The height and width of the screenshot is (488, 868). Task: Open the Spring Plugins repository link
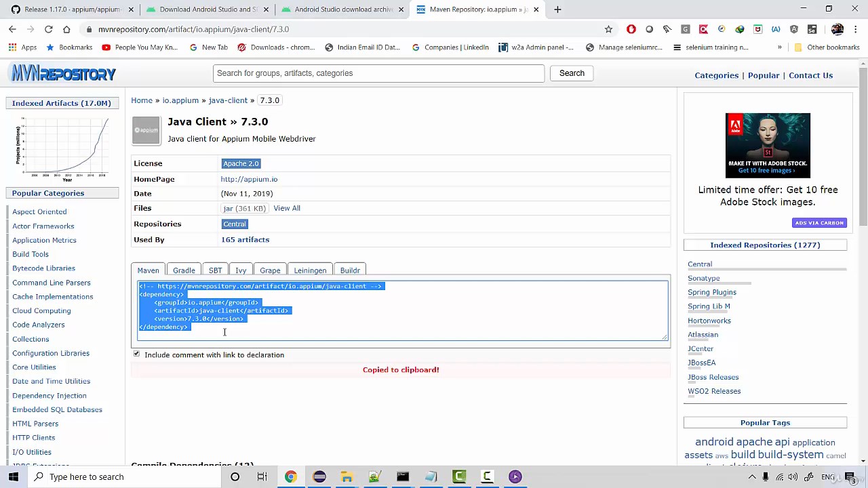coord(711,292)
